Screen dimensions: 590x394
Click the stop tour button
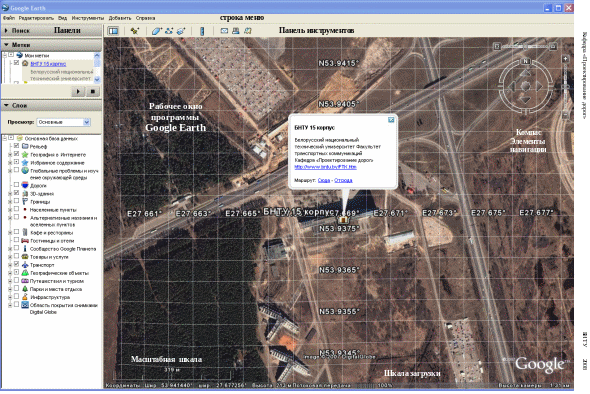93,91
